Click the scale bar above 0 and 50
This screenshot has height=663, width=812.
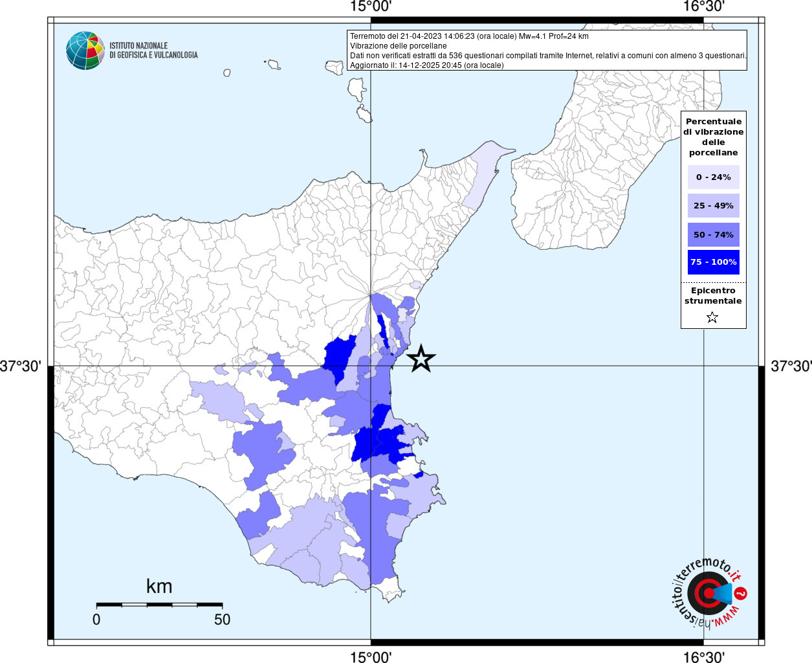pos(159,605)
